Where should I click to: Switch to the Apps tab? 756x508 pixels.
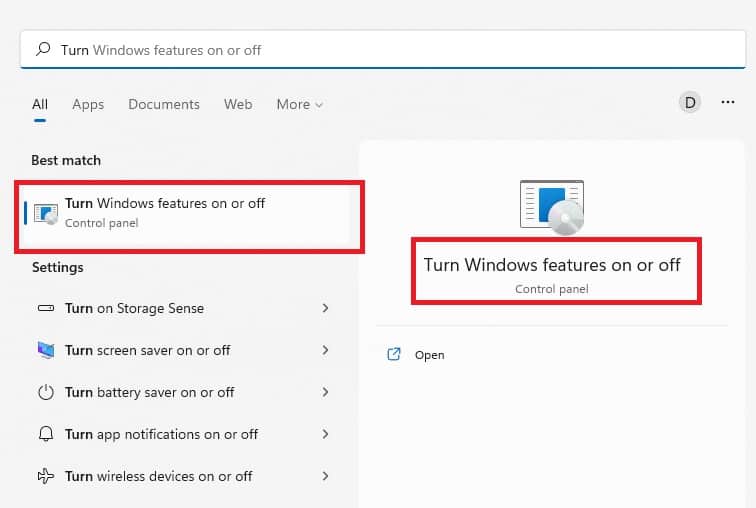click(88, 104)
